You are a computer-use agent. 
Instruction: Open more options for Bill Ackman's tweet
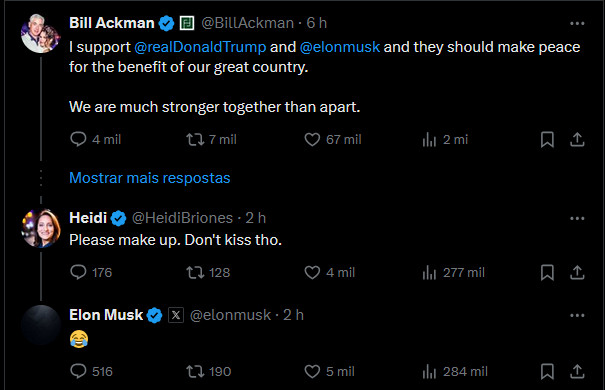(577, 24)
